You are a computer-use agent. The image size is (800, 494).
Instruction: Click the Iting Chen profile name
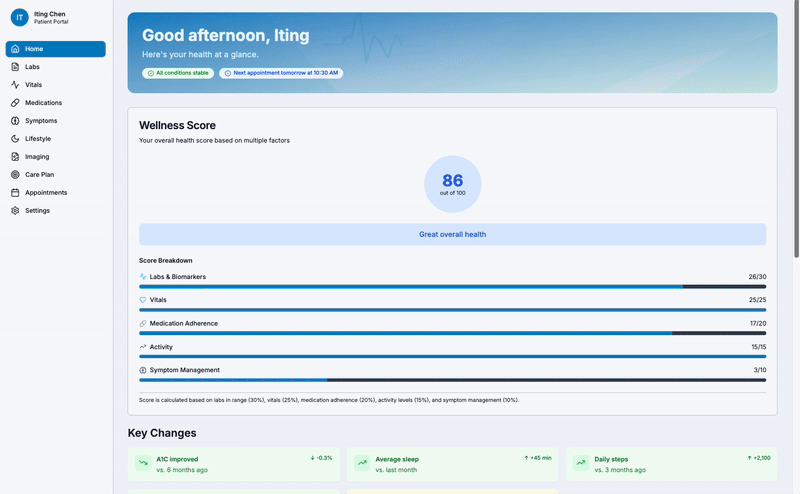point(49,14)
